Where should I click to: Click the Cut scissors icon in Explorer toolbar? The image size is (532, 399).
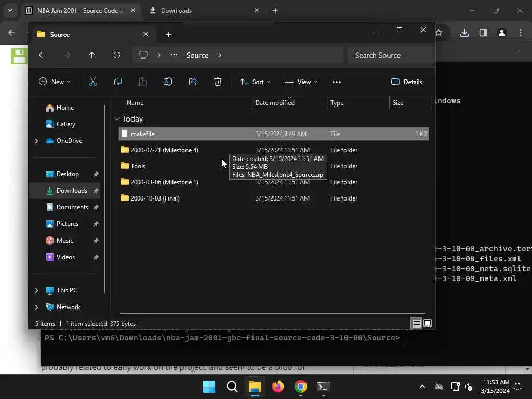point(92,82)
